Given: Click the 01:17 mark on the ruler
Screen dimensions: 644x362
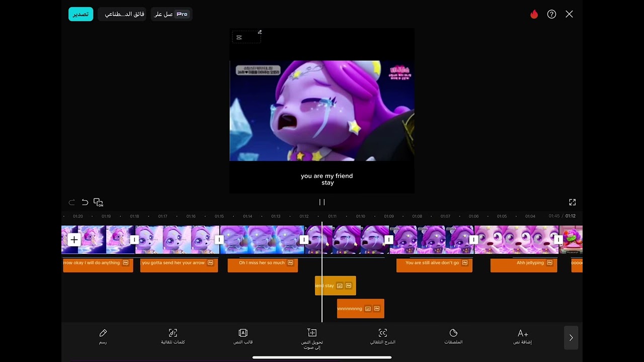Looking at the screenshot, I should point(163,216).
